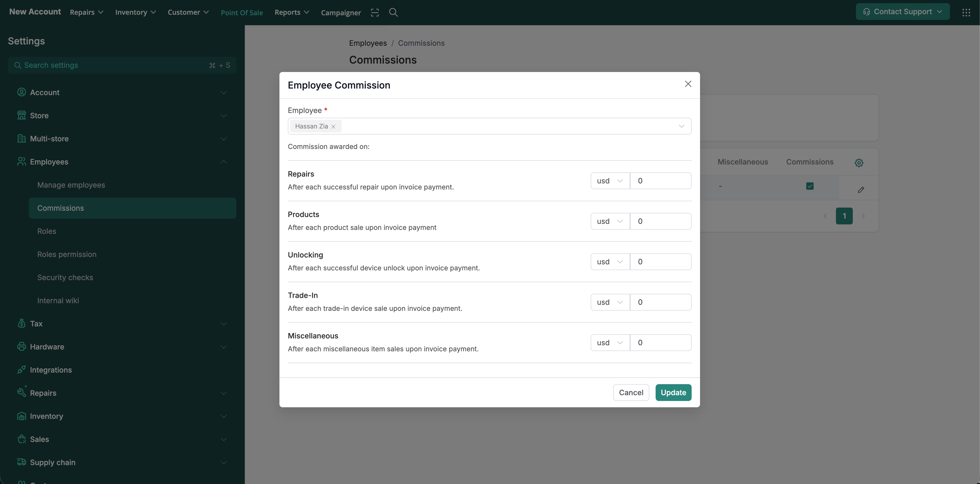This screenshot has width=980, height=484.
Task: Open the Trade-In usd currency dropdown
Action: coord(610,302)
